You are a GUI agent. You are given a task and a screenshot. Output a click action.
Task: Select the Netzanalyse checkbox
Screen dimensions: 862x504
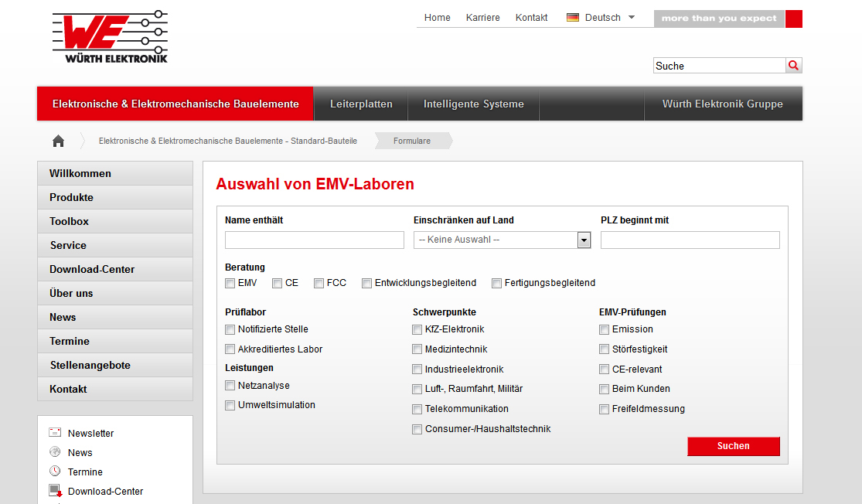[230, 386]
